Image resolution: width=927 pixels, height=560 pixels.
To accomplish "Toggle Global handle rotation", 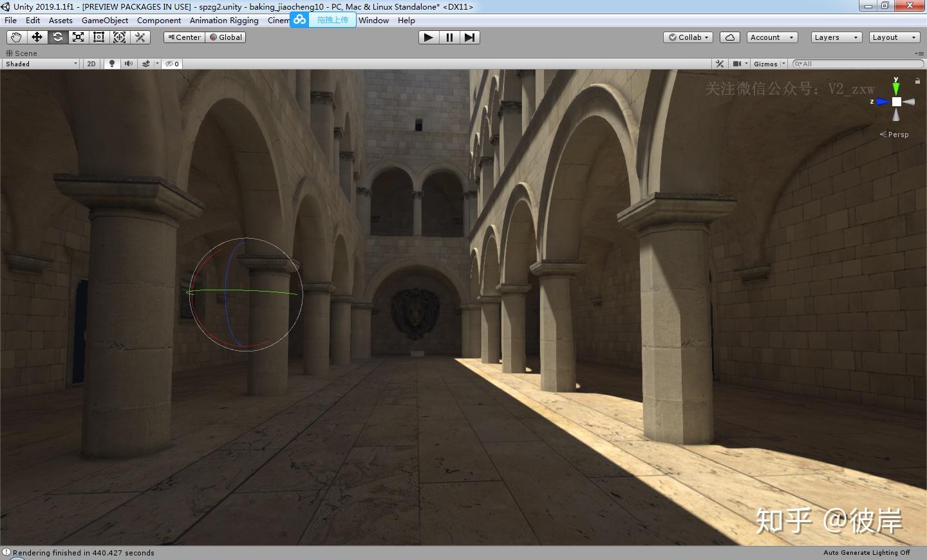I will [x=225, y=37].
